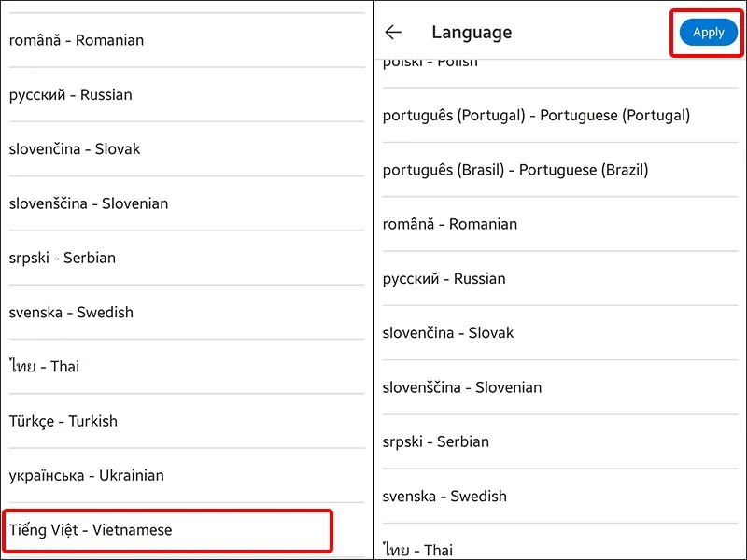Select Serbian in the right Language screen
Screen dimensions: 747x560
436,441
